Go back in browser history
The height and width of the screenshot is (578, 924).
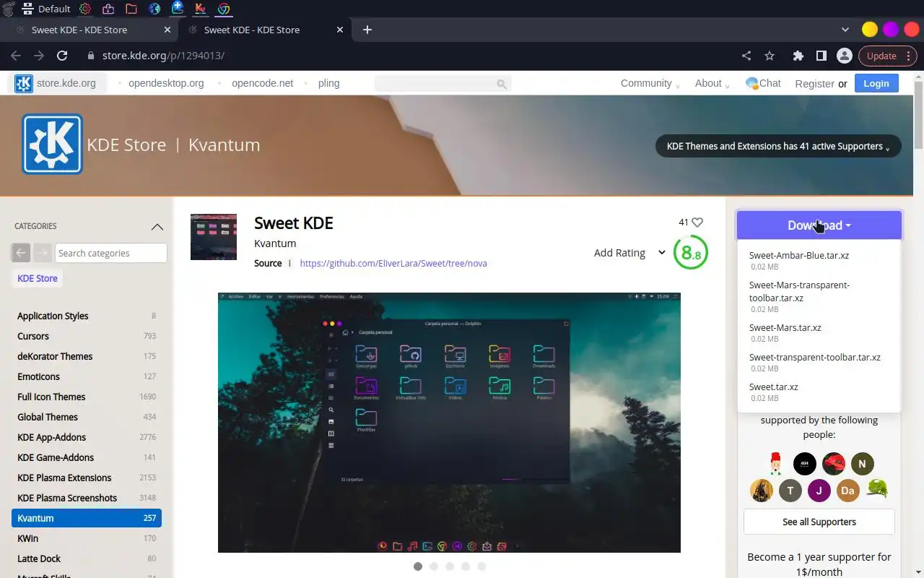click(16, 56)
